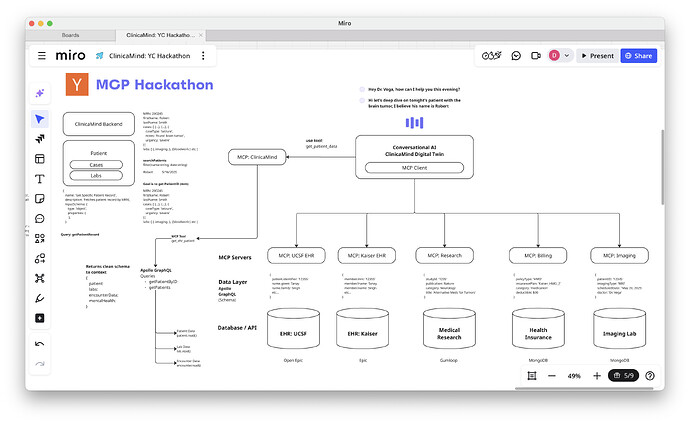The width and height of the screenshot is (690, 423).
Task: Click the 'Database / API' label
Action: [237, 328]
